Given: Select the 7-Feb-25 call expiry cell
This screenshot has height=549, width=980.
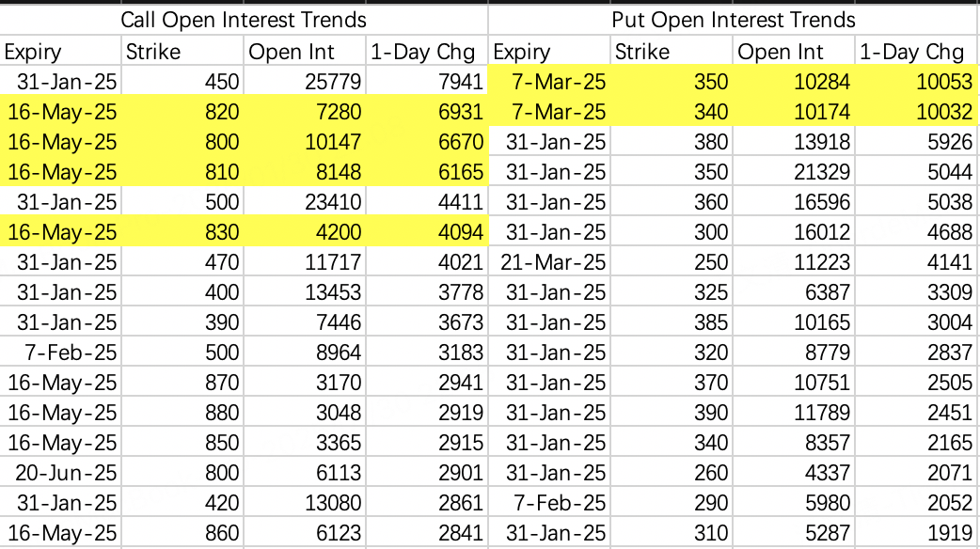Looking at the screenshot, I should click(x=60, y=352).
